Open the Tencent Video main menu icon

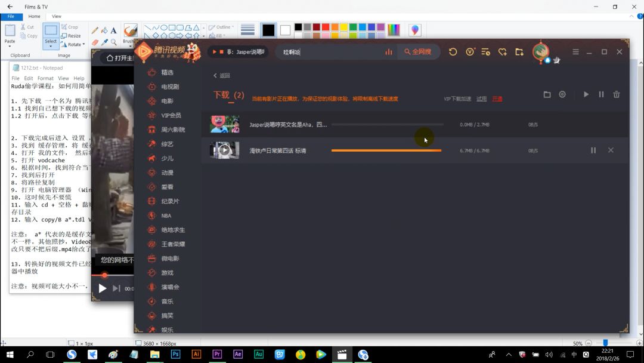pos(576,52)
